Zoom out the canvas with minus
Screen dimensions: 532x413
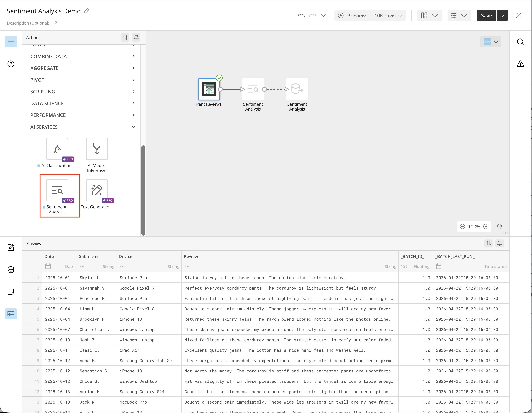click(x=462, y=227)
